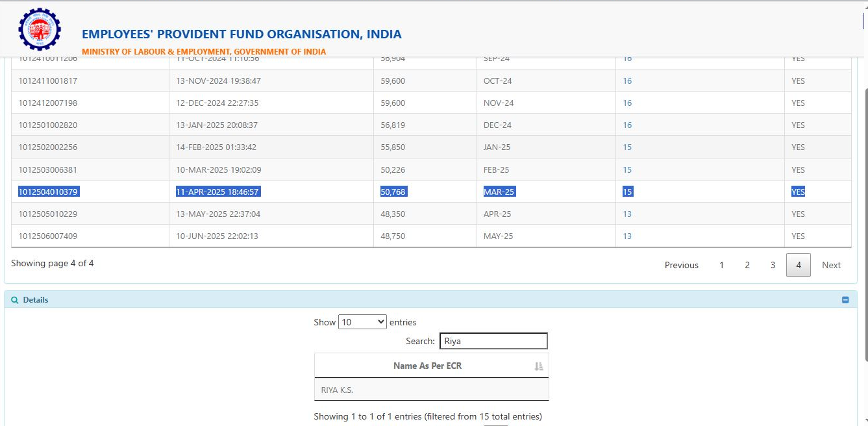Viewport: 868px width, 426px height.
Task: Open member count 16 link for DEC-24
Action: click(627, 125)
